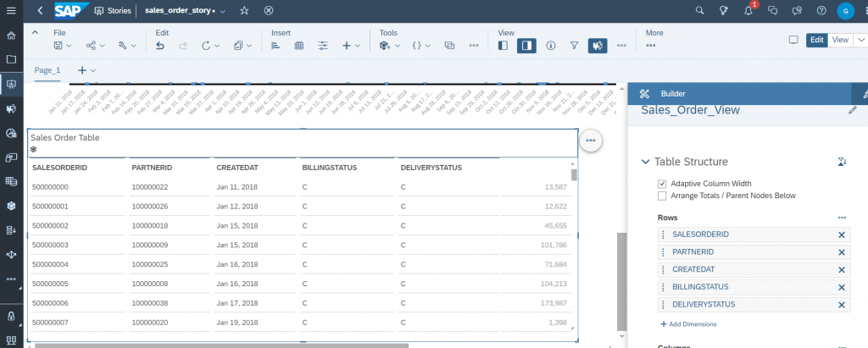Screen dimensions: 868x348
Task: Open the Rows section ellipsis menu
Action: pos(842,218)
